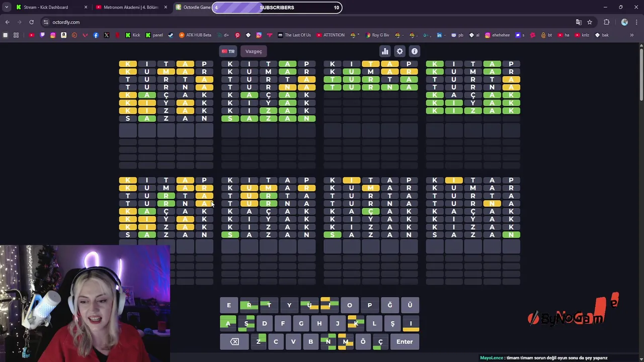Click the backspace key on keyboard
This screenshot has height=362, width=644.
234,342
